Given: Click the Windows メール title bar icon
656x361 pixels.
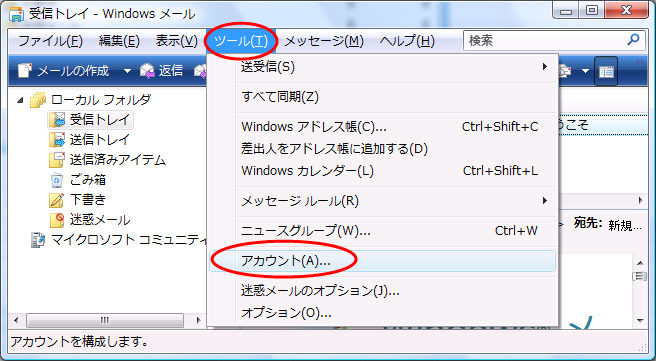Looking at the screenshot, I should [17, 14].
